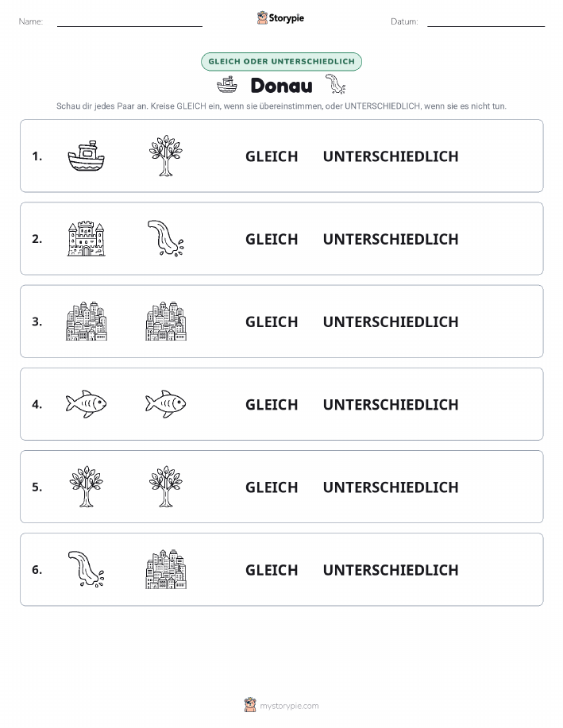Select GLEICH for row 5
Image resolution: width=563 pixels, height=728 pixels.
point(272,487)
